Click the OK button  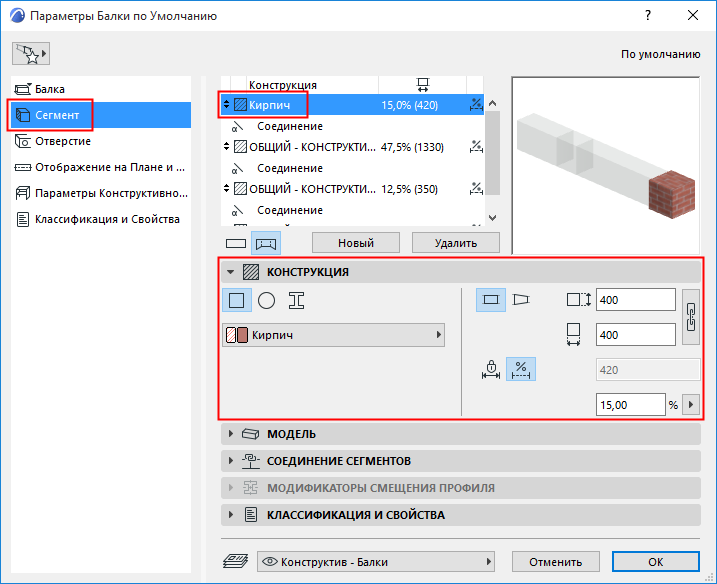(656, 562)
